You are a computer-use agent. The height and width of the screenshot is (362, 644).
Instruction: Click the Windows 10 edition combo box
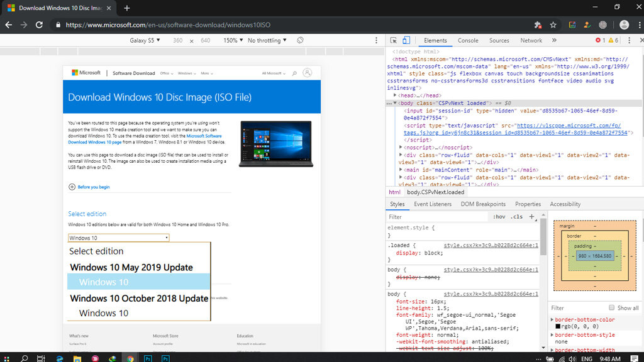118,238
